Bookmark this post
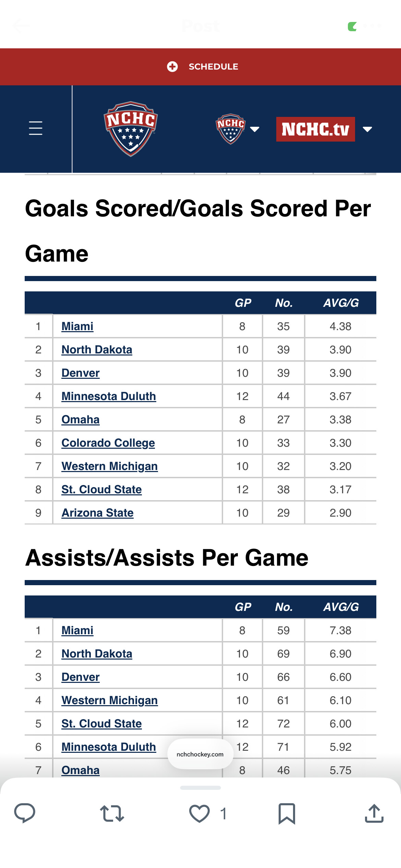Viewport: 401px width, 868px height. pyautogui.click(x=287, y=813)
